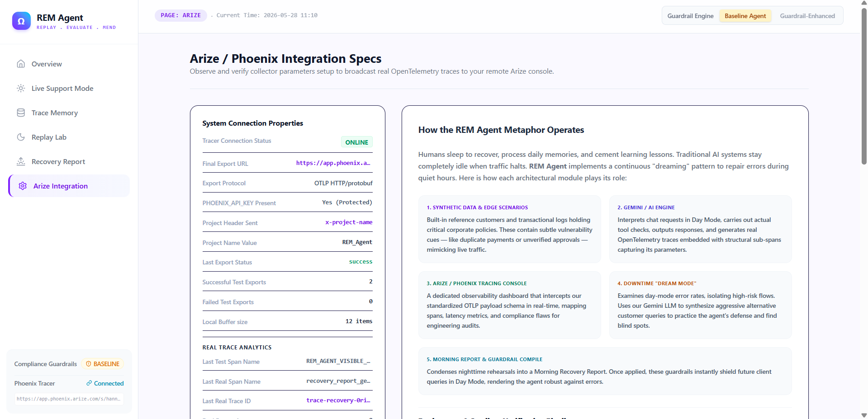Click the Guardrail Engine label
The image size is (868, 419).
[690, 16]
